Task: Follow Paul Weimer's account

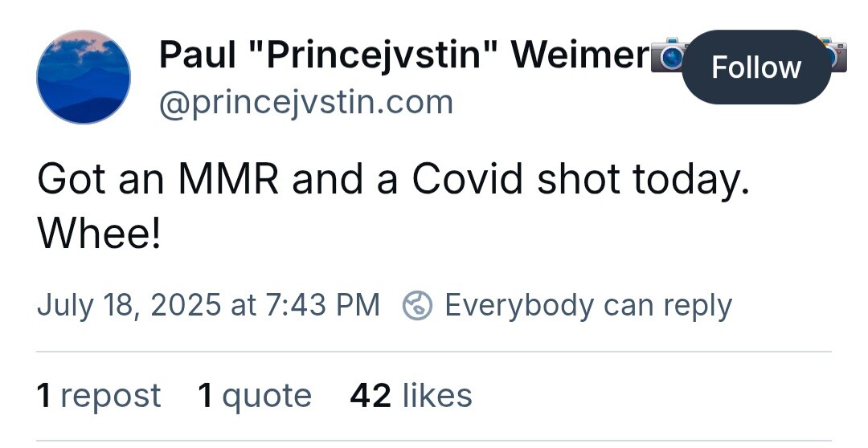Action: click(x=756, y=67)
